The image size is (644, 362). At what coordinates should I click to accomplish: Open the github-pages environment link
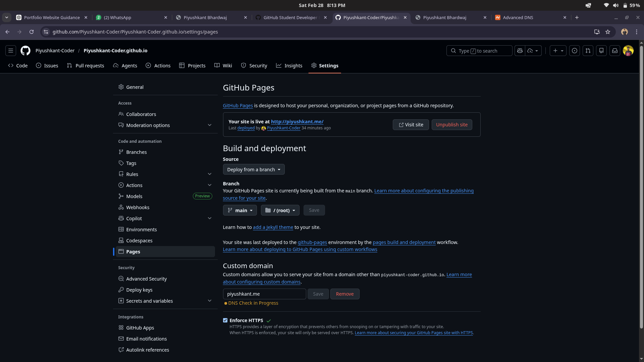coord(312,242)
